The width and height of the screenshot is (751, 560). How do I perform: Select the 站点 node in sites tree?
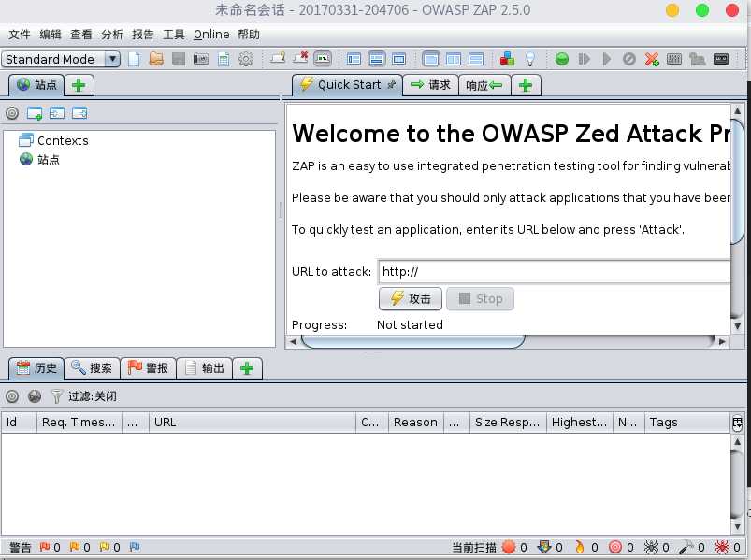(x=39, y=159)
